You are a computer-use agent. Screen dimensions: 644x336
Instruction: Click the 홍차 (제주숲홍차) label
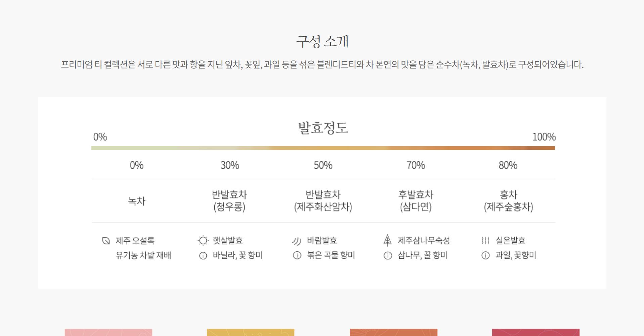[x=508, y=201]
